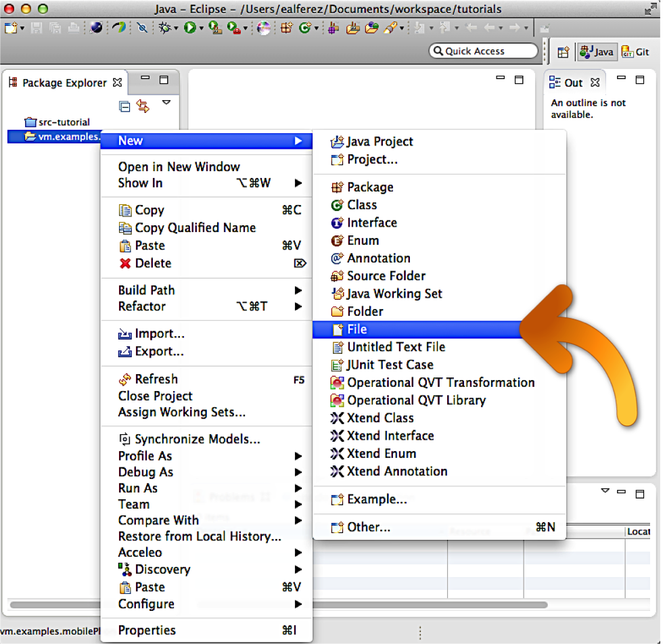Click the skip breakpoints toolbar icon

pyautogui.click(x=142, y=28)
